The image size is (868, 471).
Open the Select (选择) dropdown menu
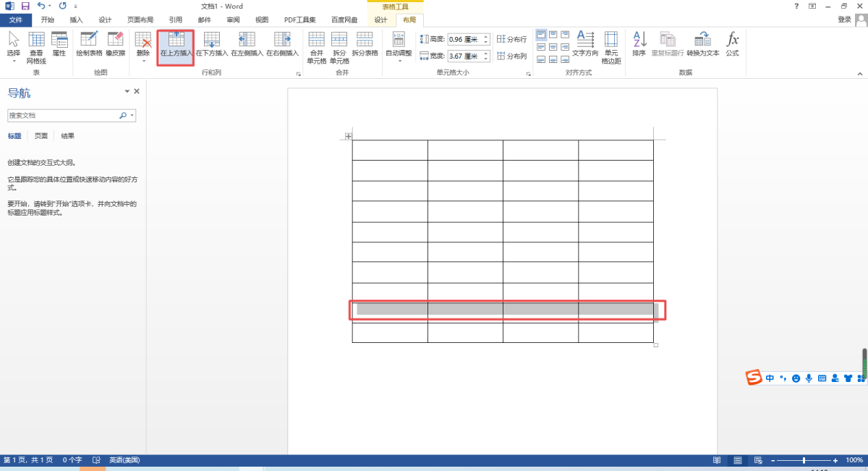pyautogui.click(x=14, y=48)
